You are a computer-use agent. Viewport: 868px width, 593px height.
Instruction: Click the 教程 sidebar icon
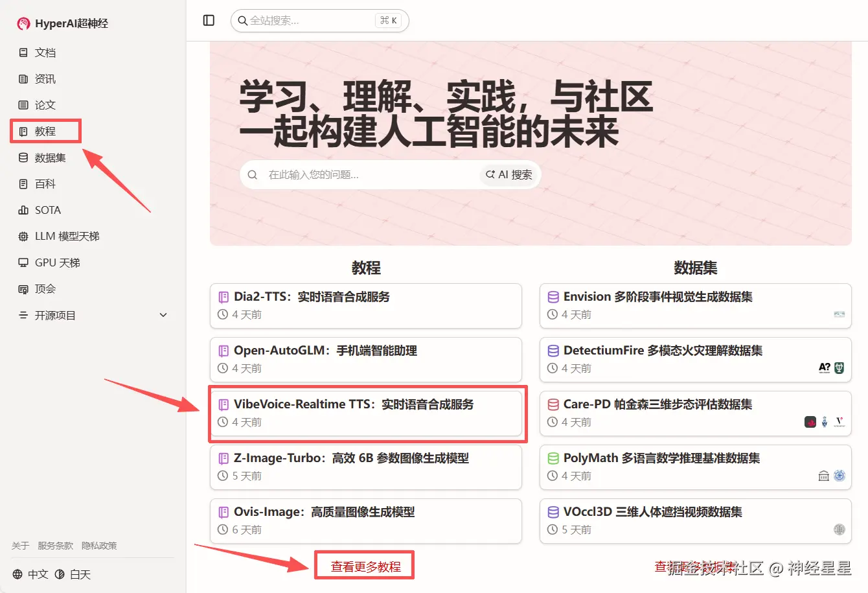(23, 132)
